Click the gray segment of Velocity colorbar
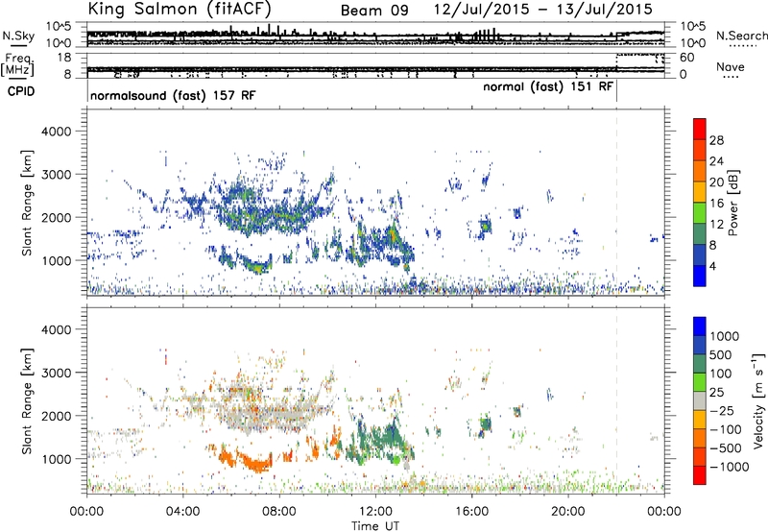The width and height of the screenshot is (768, 532). 700,401
